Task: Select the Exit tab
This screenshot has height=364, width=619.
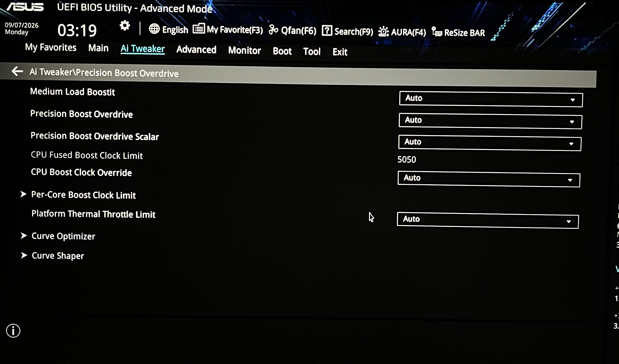Action: (340, 52)
